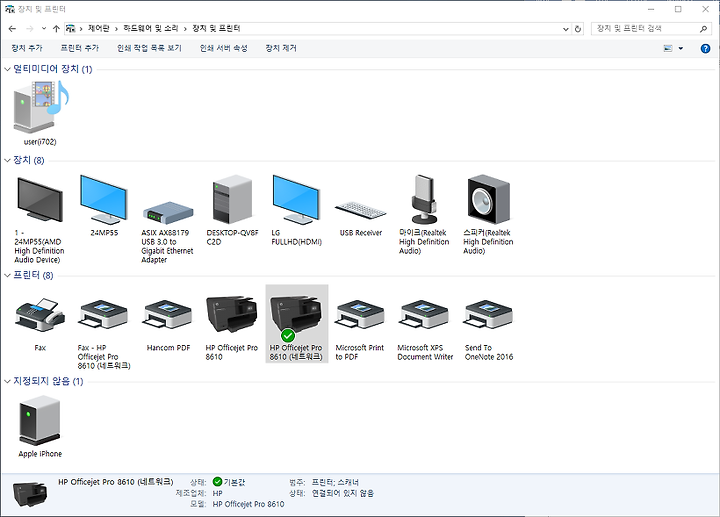Select the Hancom PDF printer
The height and width of the screenshot is (517, 720).
point(168,315)
